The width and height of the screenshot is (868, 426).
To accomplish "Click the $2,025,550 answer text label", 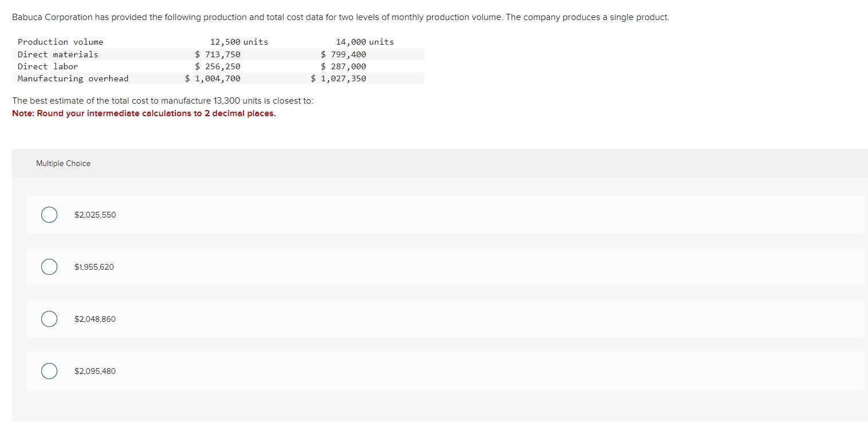I will coord(95,215).
